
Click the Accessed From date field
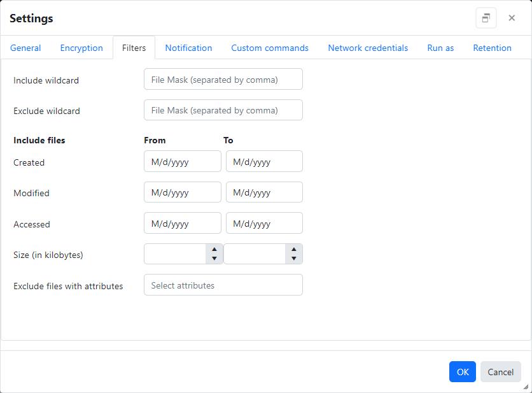[x=183, y=223]
